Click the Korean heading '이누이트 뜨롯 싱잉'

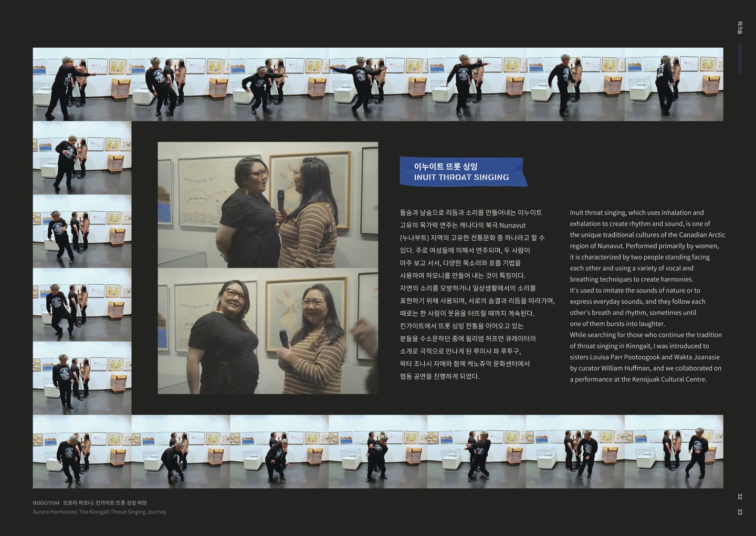(445, 167)
